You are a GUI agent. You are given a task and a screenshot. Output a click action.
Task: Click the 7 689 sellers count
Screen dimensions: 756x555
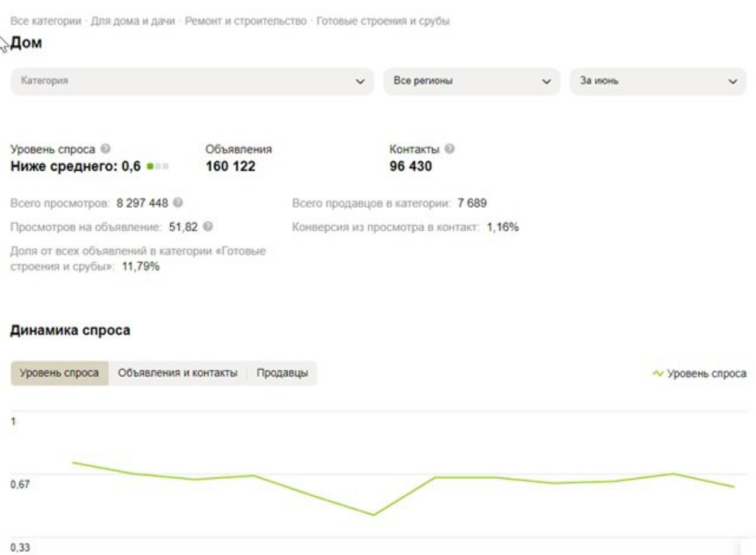pos(472,203)
